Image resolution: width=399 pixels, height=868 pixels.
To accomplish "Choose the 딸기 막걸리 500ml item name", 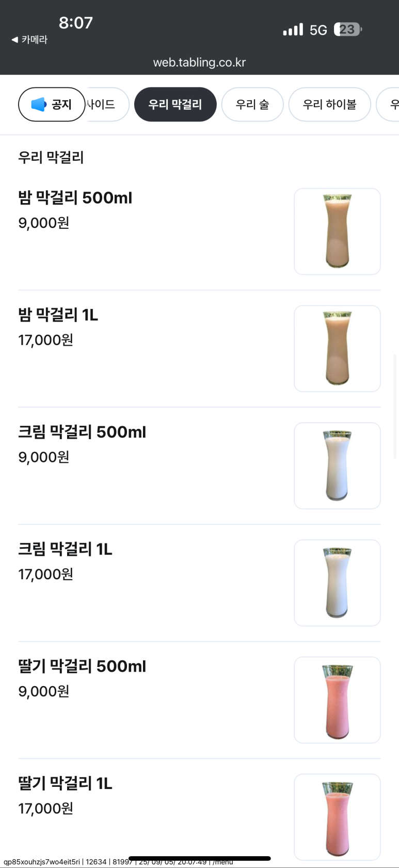I will 82,666.
